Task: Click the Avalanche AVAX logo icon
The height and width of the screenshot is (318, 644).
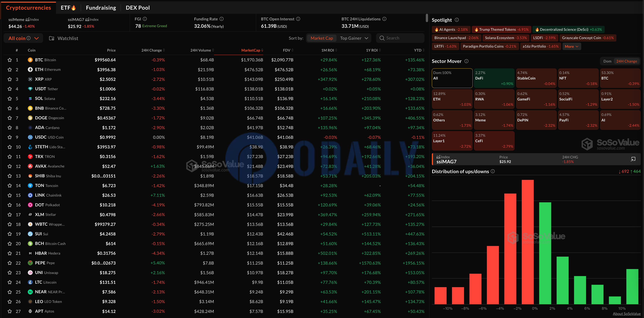Action: pos(30,166)
